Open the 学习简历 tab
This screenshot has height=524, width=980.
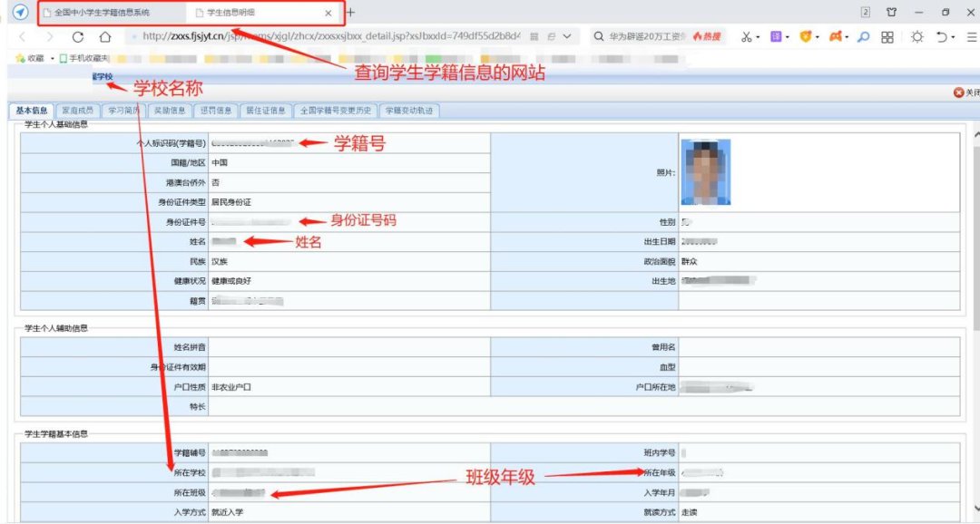pos(123,111)
